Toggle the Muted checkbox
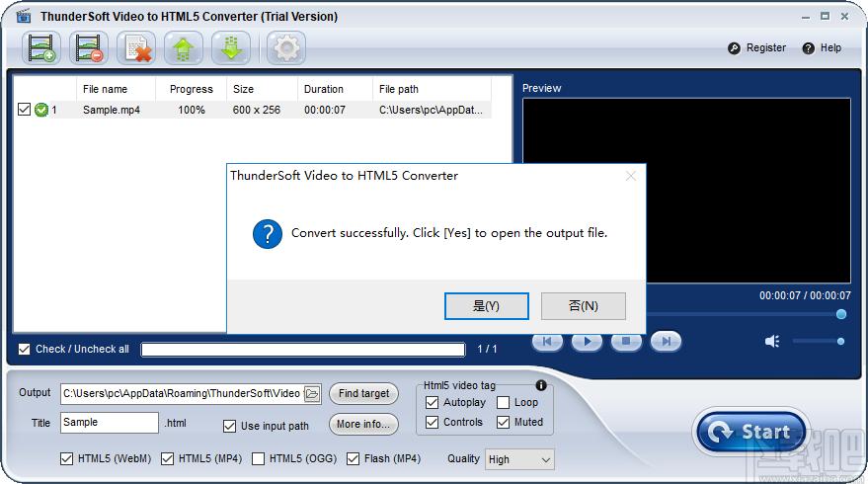Screen dimensions: 868x484 [503, 422]
